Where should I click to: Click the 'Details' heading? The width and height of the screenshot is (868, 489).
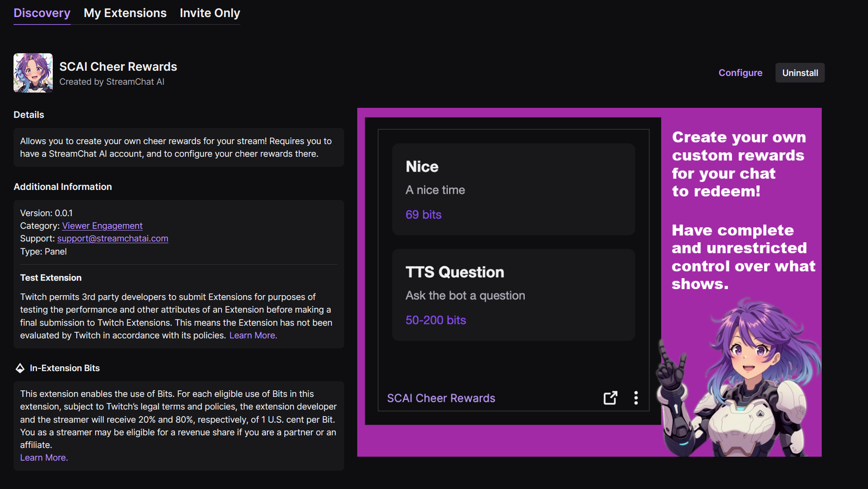click(x=29, y=115)
